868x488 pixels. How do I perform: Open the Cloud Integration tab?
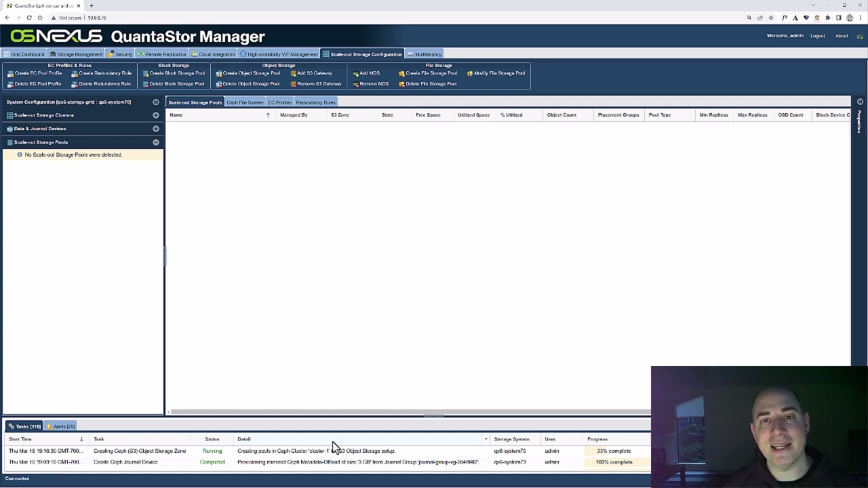click(x=214, y=54)
